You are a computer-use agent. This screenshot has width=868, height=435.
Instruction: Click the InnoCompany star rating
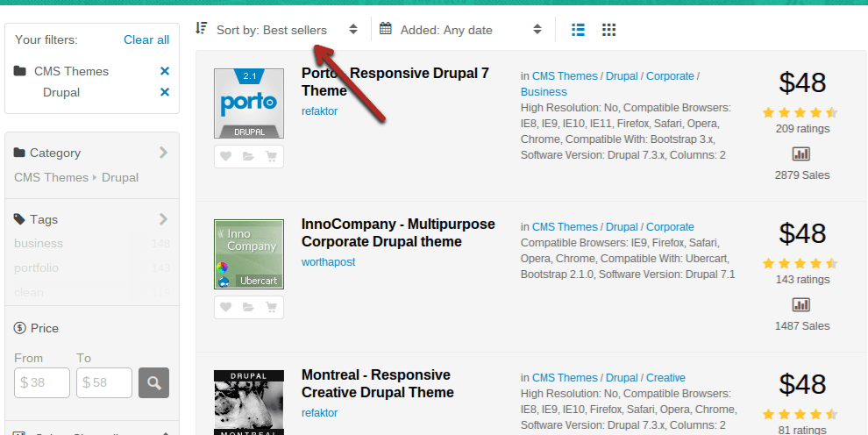pyautogui.click(x=800, y=263)
